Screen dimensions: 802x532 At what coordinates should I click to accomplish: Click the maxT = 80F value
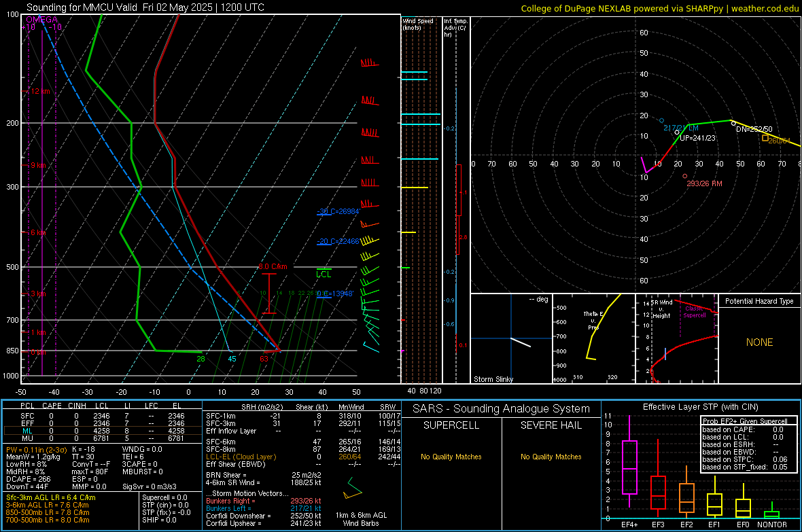coord(90,472)
